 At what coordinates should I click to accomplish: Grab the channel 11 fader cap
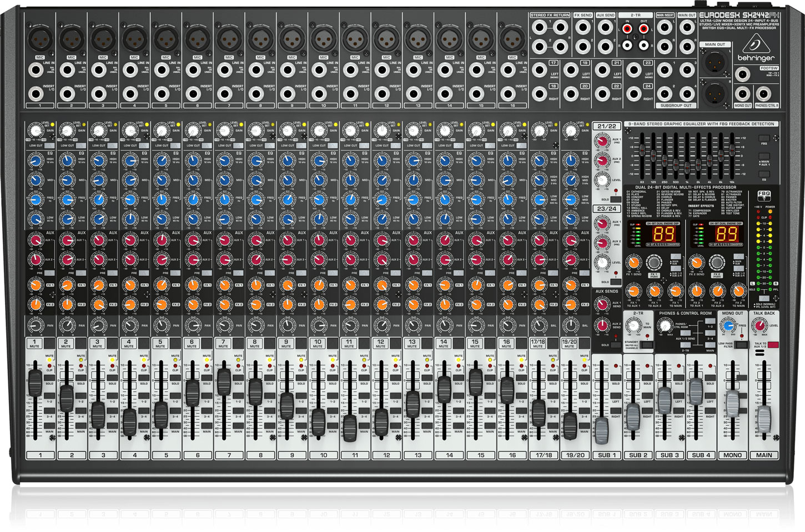pyautogui.click(x=349, y=428)
